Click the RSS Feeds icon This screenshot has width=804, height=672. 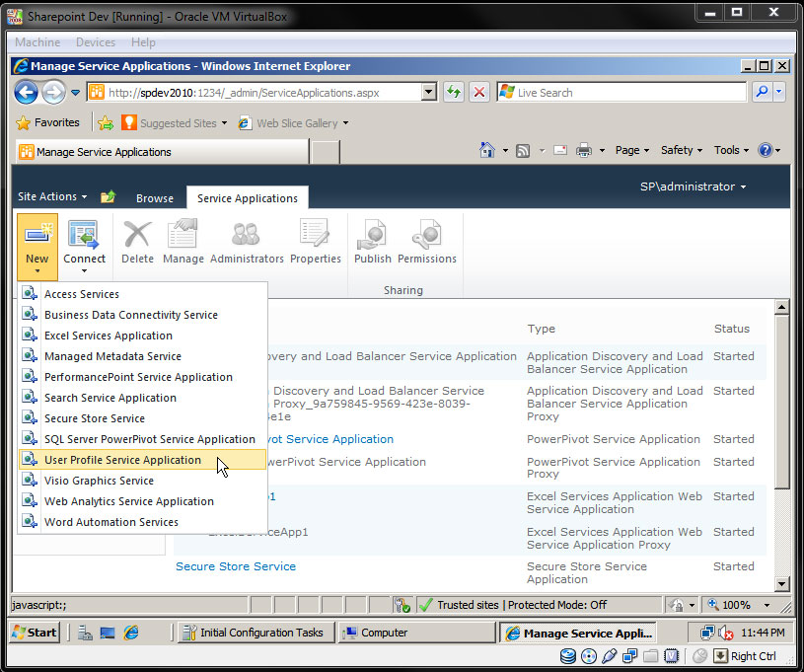[523, 151]
